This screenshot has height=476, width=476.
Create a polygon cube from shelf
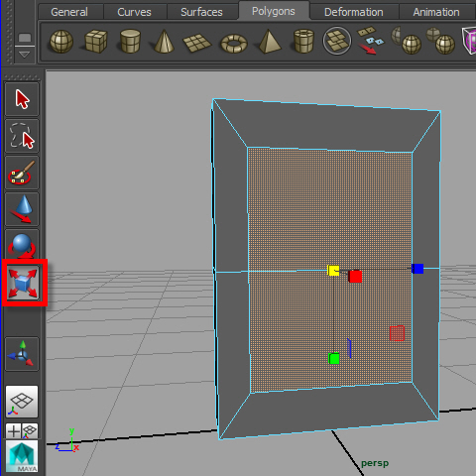pyautogui.click(x=96, y=42)
